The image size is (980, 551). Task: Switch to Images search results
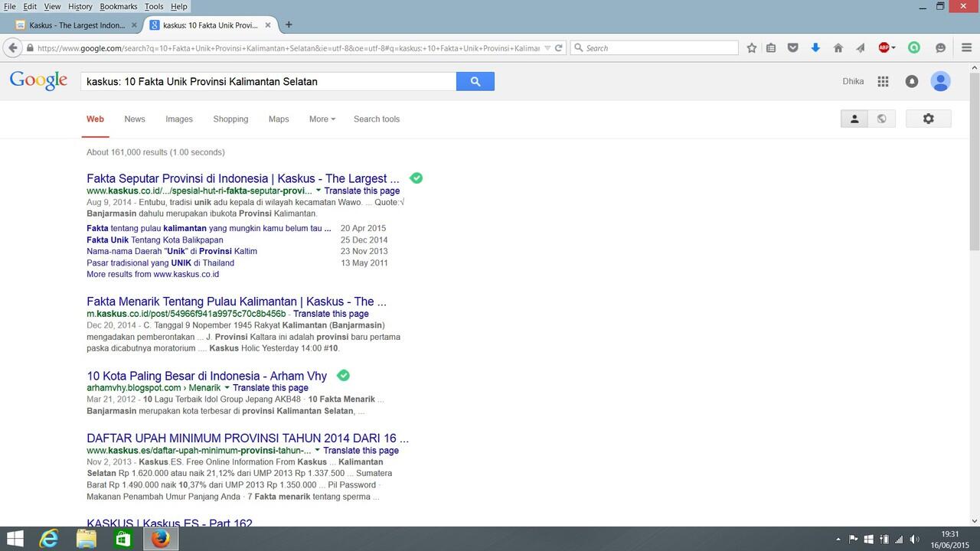click(179, 119)
